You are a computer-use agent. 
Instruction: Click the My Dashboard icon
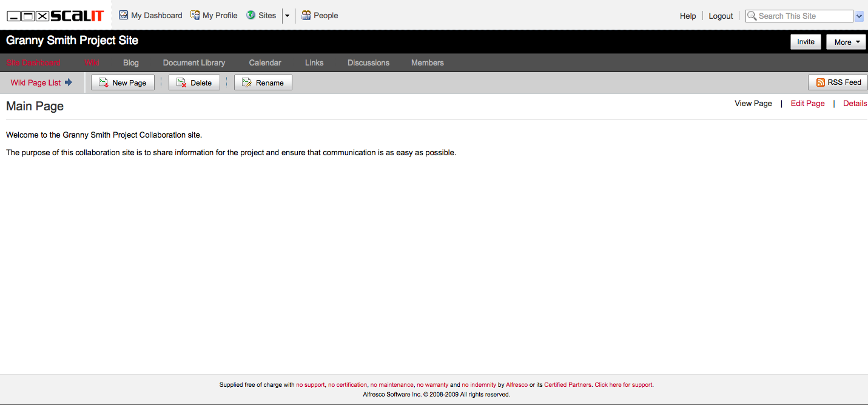point(123,15)
